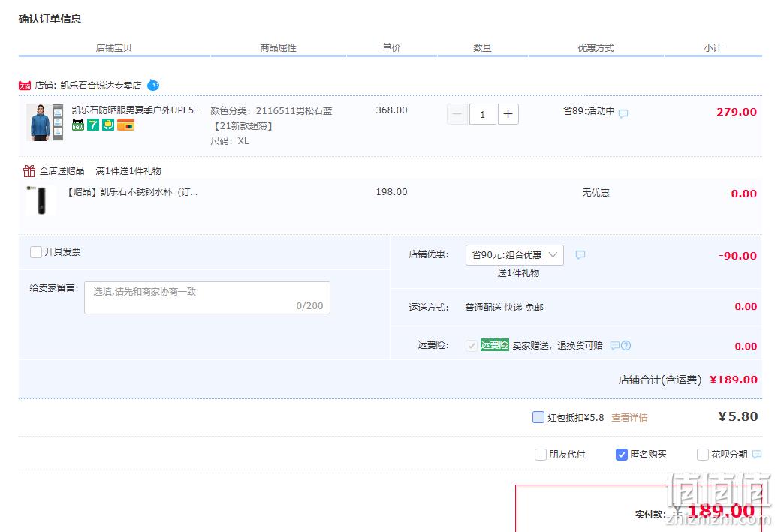
Task: Click the 普通配送 快递 免邮 shipping text
Action: coord(504,308)
